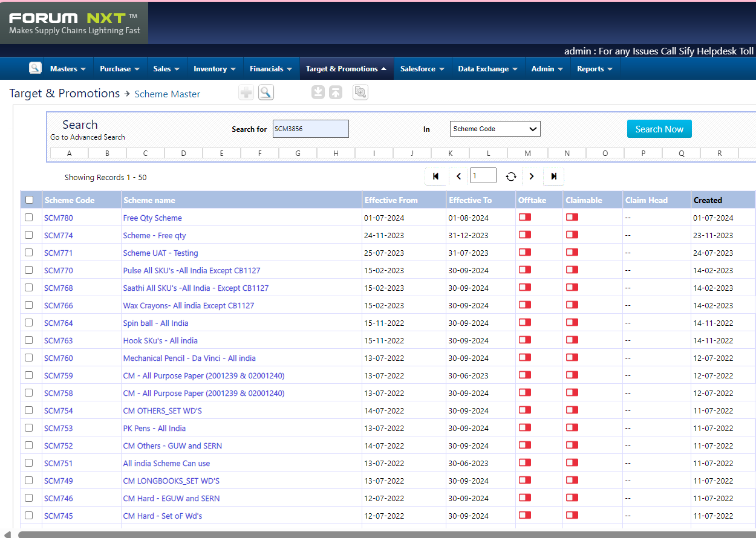Image resolution: width=756 pixels, height=538 pixels.
Task: Refresh the records list
Action: point(511,177)
